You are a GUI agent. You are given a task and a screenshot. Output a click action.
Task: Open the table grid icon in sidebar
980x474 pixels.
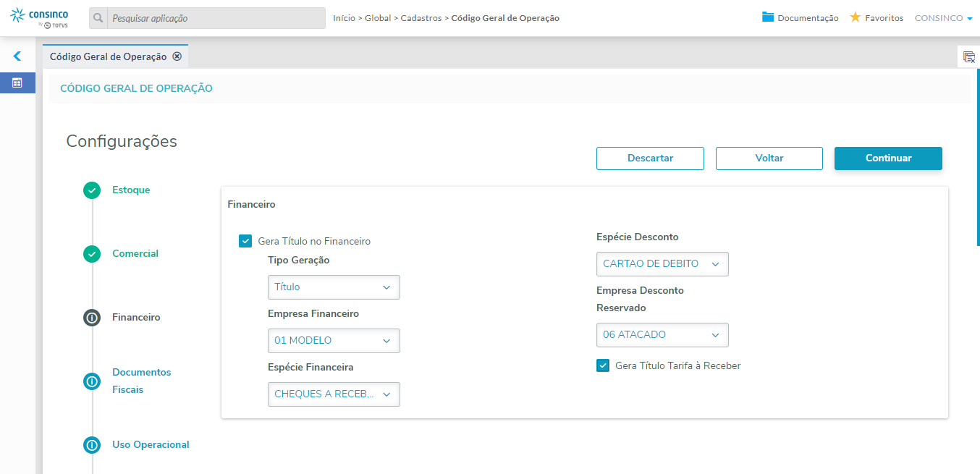[x=17, y=83]
